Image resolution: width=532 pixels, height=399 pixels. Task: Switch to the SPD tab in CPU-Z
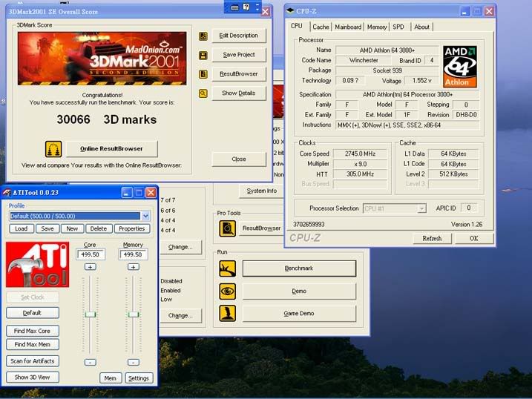398,27
